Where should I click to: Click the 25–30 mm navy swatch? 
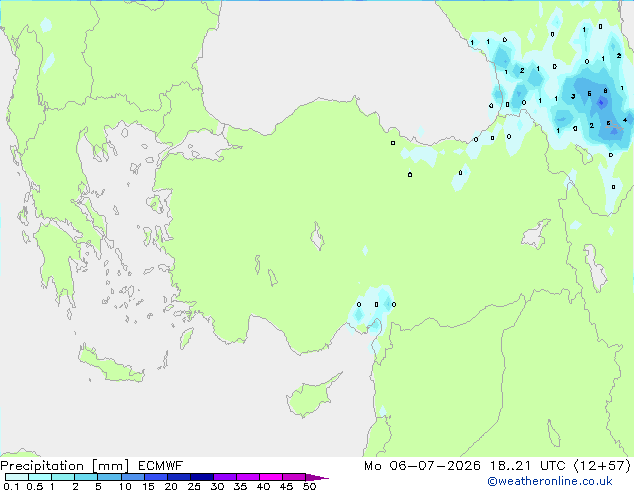click(201, 477)
